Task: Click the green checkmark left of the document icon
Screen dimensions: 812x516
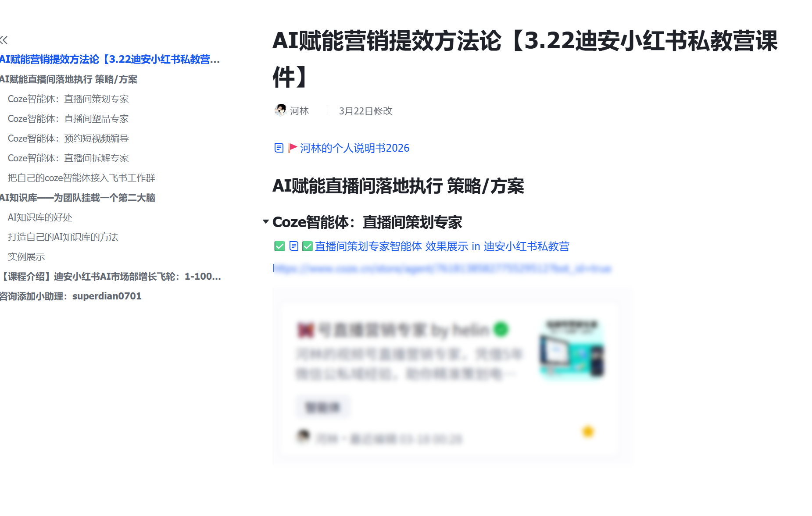Action: [279, 246]
